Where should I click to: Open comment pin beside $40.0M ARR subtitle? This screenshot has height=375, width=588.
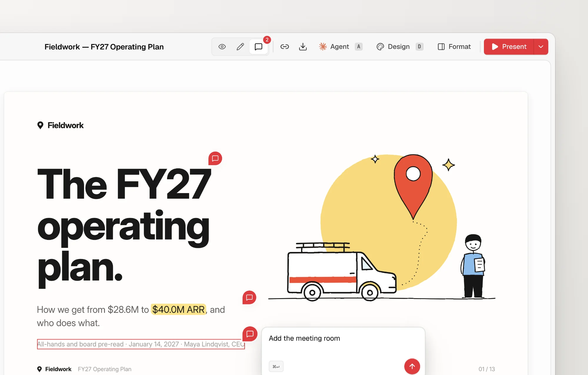click(249, 297)
